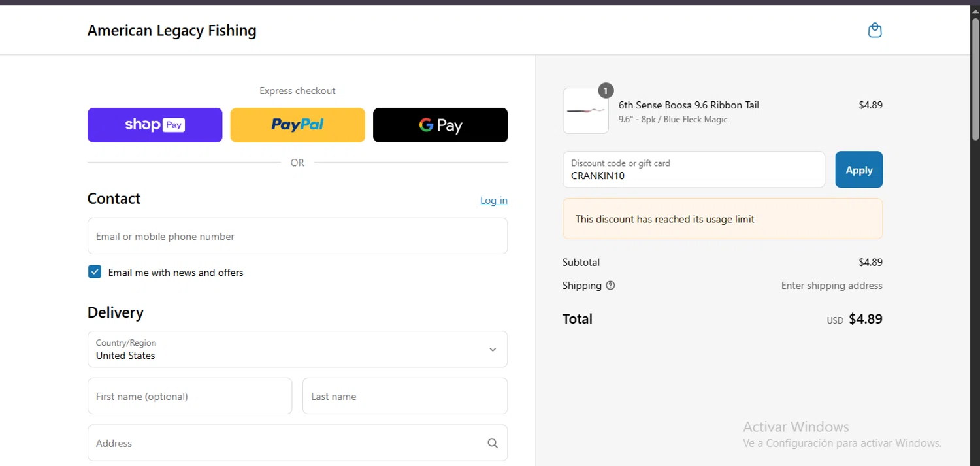Open the shopping bag cart icon
Screen dimensions: 980x466
(x=875, y=30)
